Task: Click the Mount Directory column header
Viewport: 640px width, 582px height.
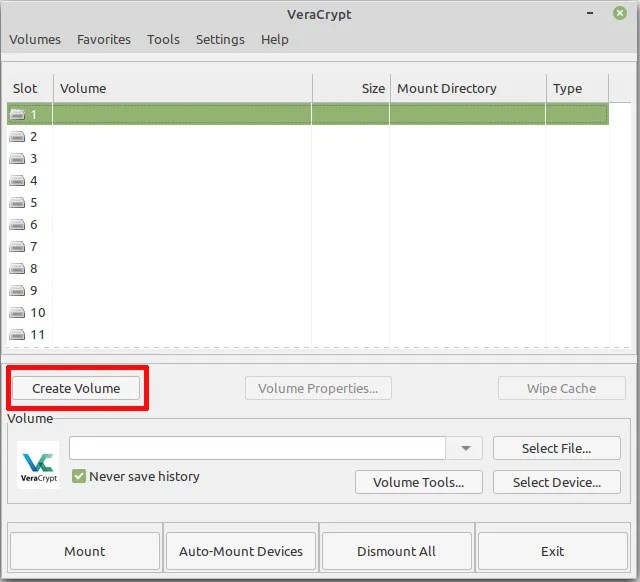Action: point(468,88)
